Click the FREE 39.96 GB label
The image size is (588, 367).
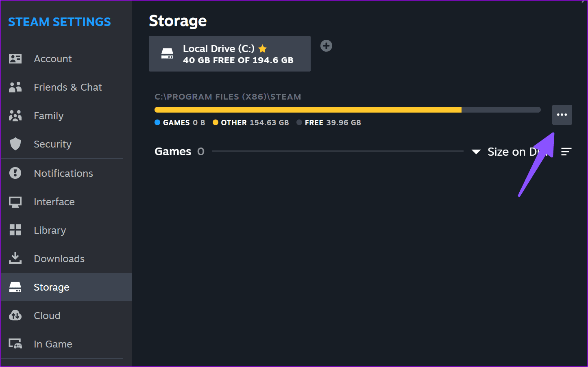pos(333,123)
